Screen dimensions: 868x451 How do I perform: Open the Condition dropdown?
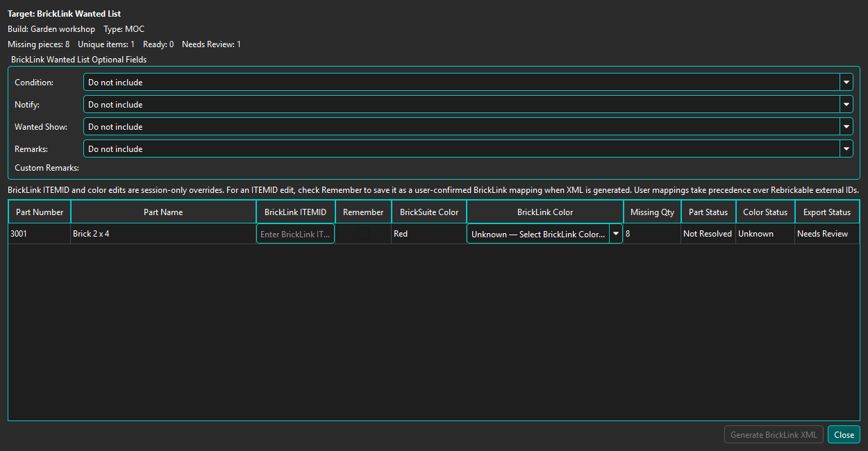tap(468, 83)
